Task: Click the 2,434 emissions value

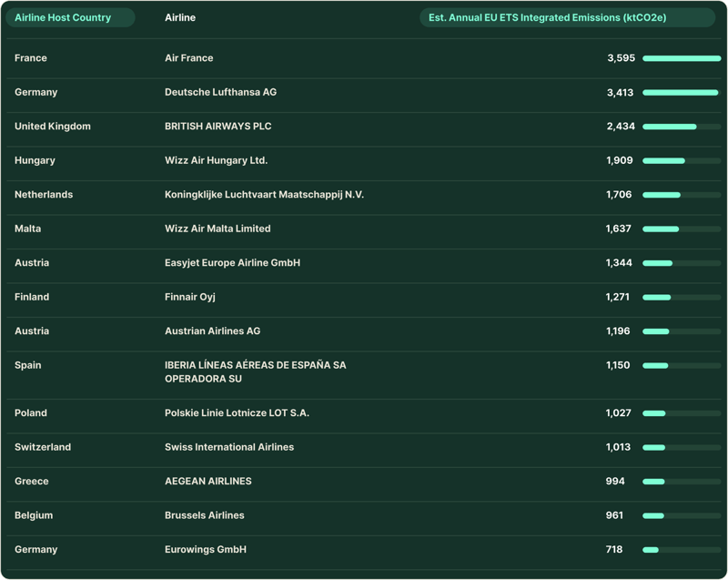Action: pyautogui.click(x=621, y=127)
